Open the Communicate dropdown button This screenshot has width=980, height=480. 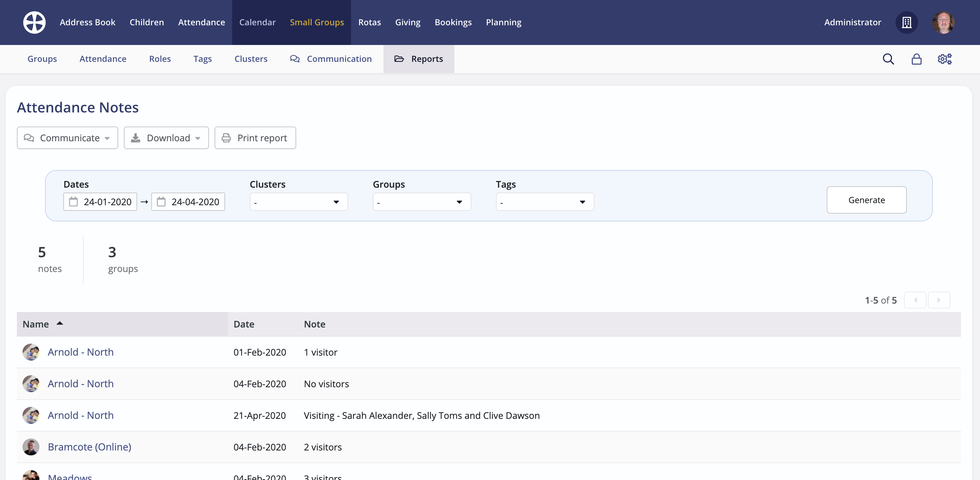(x=67, y=138)
